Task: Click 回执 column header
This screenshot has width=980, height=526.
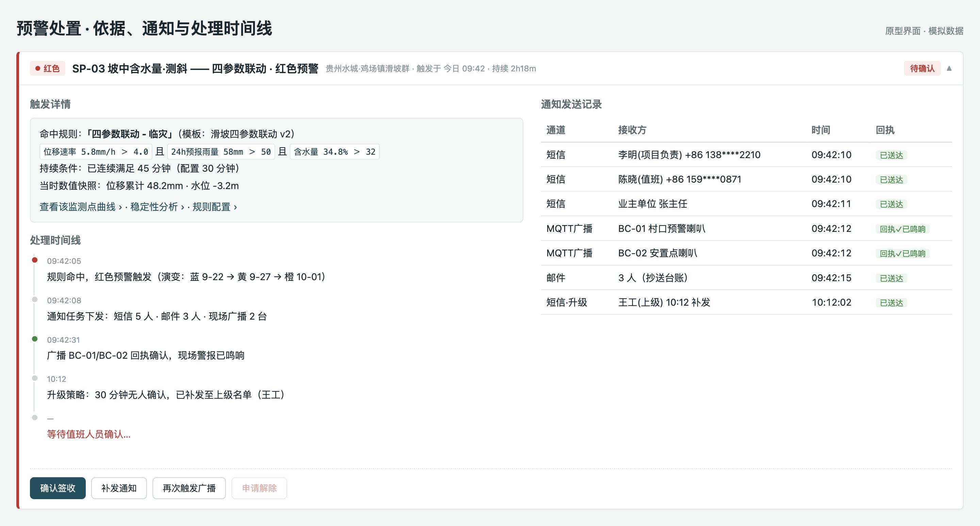Action: [x=885, y=130]
